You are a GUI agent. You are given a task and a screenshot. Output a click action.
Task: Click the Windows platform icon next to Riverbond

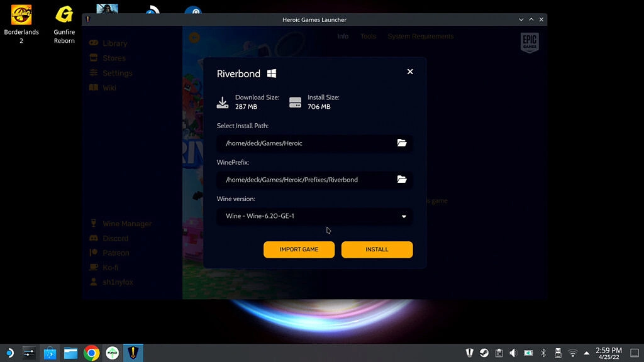272,74
